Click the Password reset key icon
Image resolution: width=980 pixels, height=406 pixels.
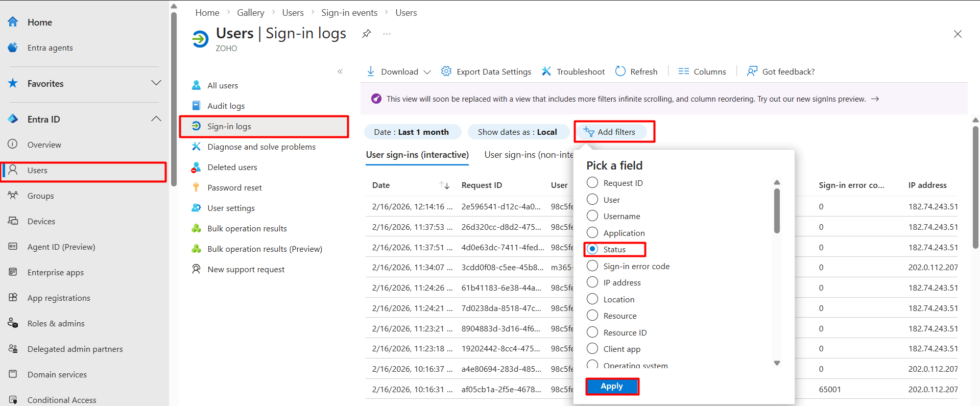[196, 187]
